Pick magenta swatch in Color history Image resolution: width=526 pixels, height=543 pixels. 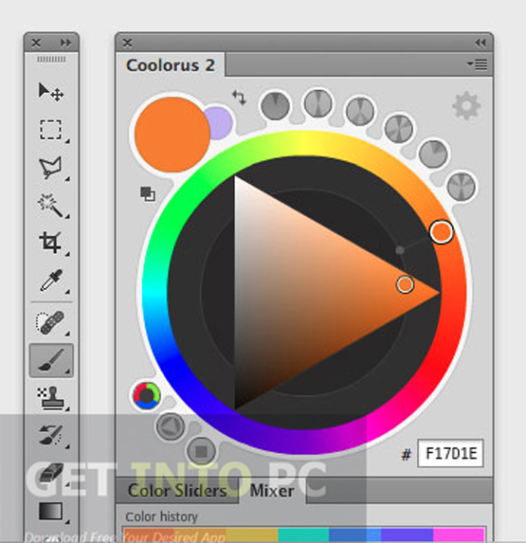(x=459, y=535)
